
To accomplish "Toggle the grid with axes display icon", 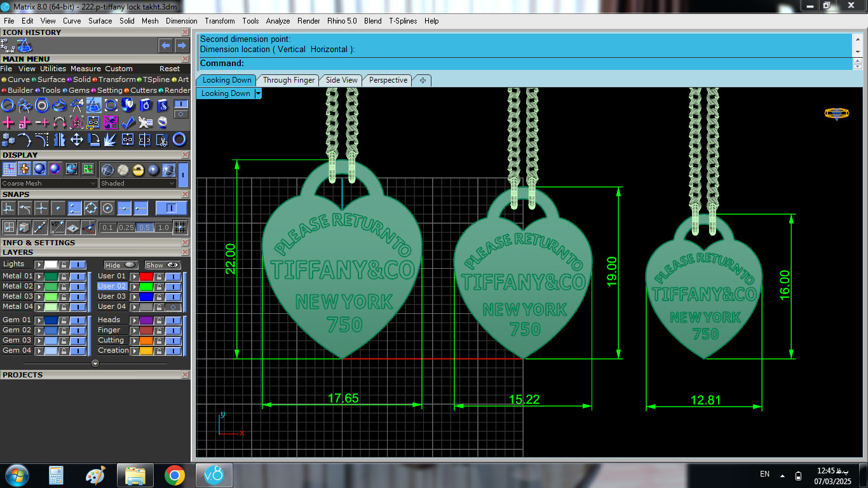I will tap(9, 169).
